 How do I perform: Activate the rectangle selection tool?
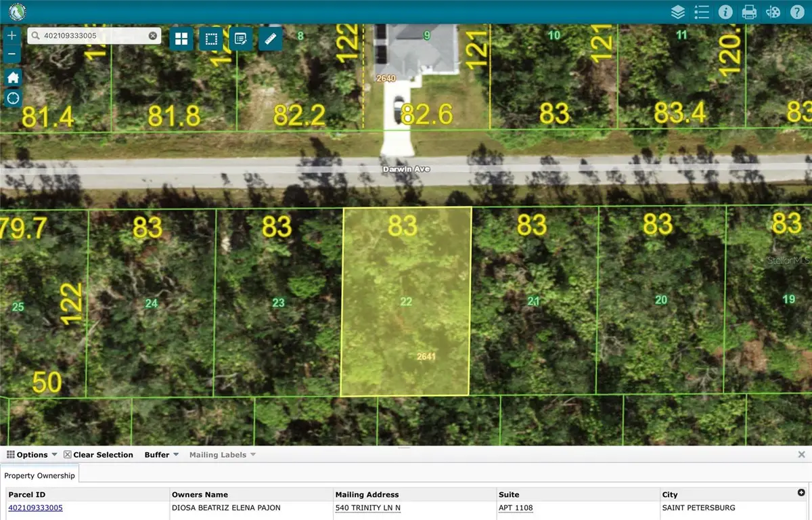click(210, 39)
